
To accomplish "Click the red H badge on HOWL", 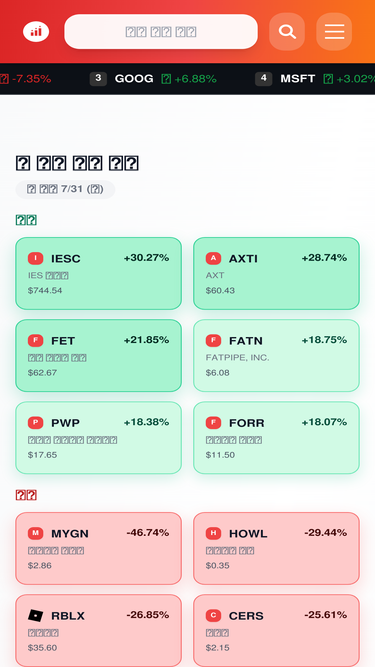I will [x=213, y=533].
